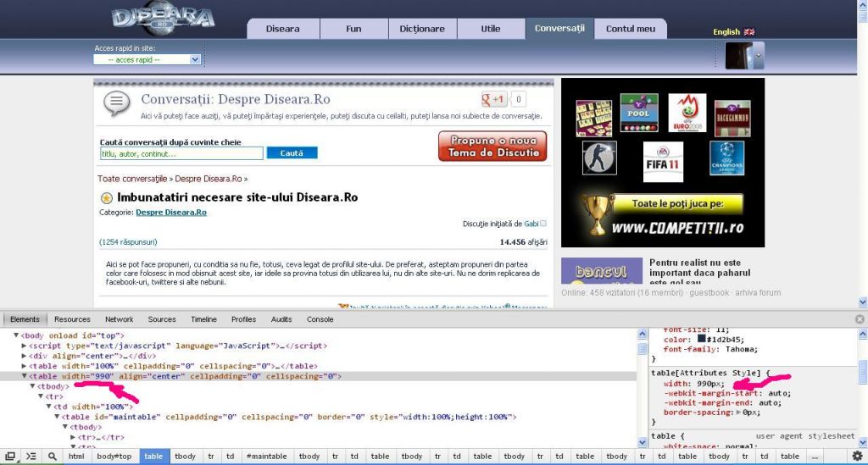Toggle the DevTools console drawer icon
The image size is (868, 465).
point(31,457)
